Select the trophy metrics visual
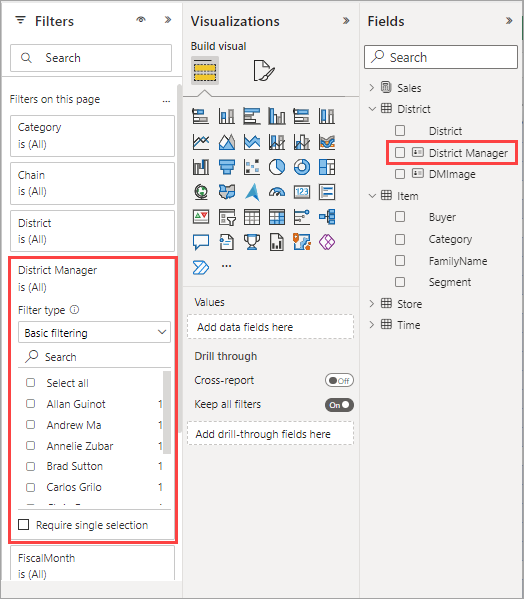The width and height of the screenshot is (524, 599). click(252, 242)
